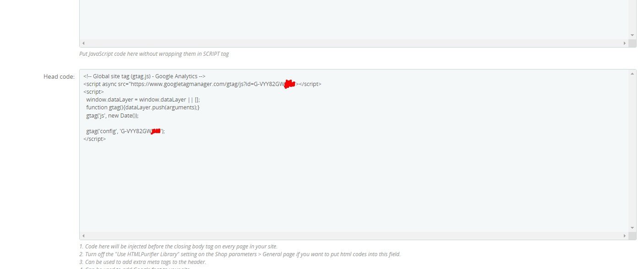The height and width of the screenshot is (269, 644).
Task: Click the 'Global site tag (gtag.js)' comment line
Action: [x=144, y=76]
